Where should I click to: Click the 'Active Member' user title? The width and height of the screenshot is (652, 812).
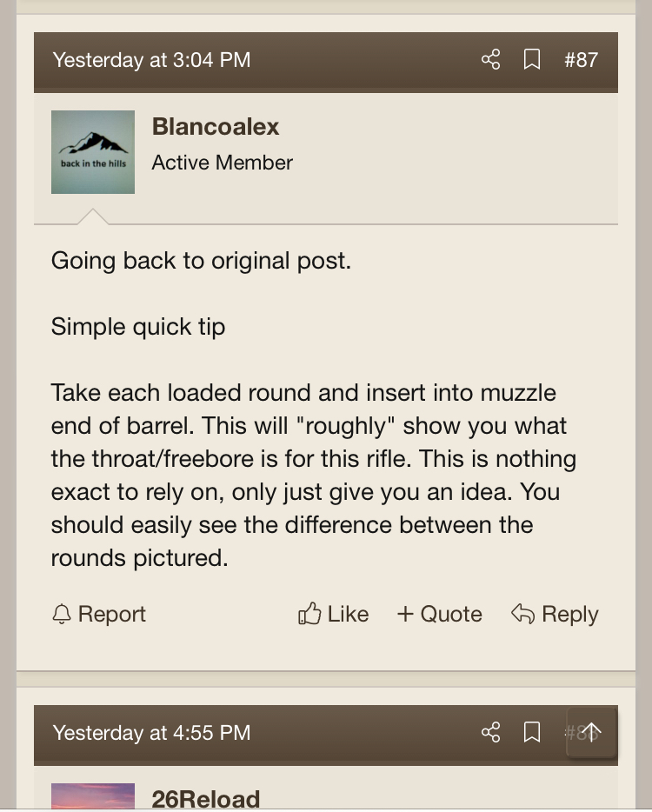click(x=223, y=163)
